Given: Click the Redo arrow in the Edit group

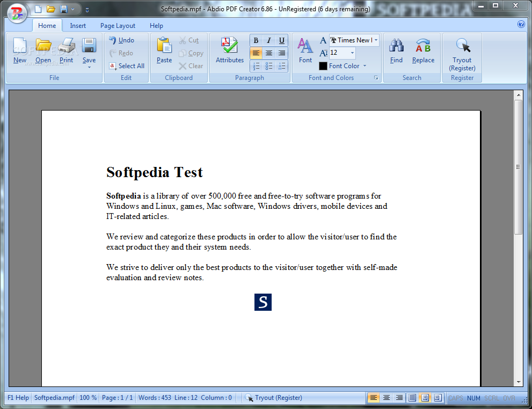Looking at the screenshot, I should [x=113, y=53].
